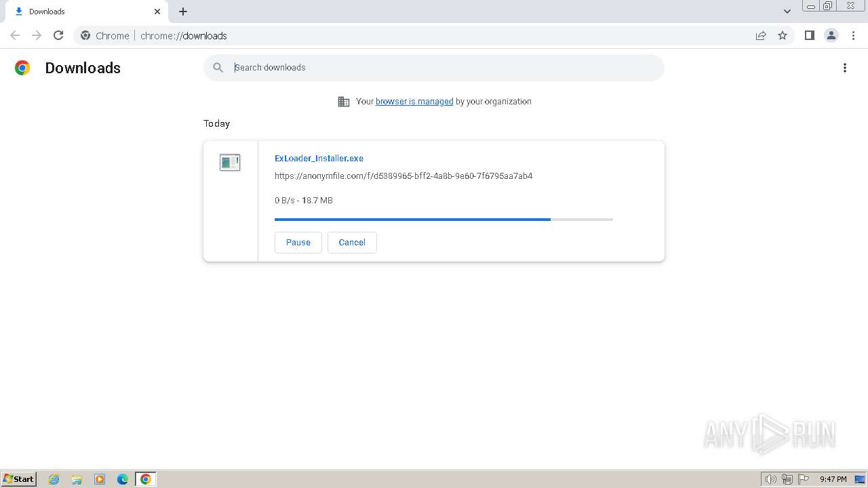Click the Chrome site info icon in address bar
Image resolution: width=868 pixels, height=488 pixels.
[x=85, y=35]
